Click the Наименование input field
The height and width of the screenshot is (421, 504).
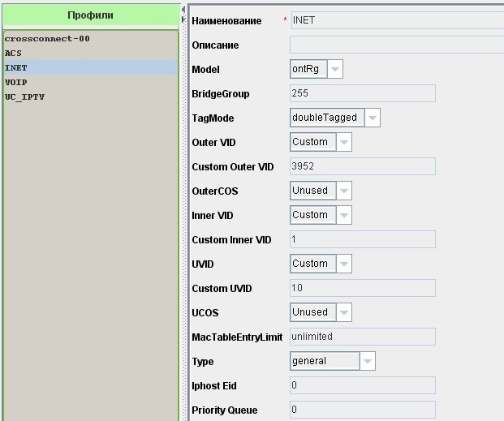pyautogui.click(x=396, y=20)
